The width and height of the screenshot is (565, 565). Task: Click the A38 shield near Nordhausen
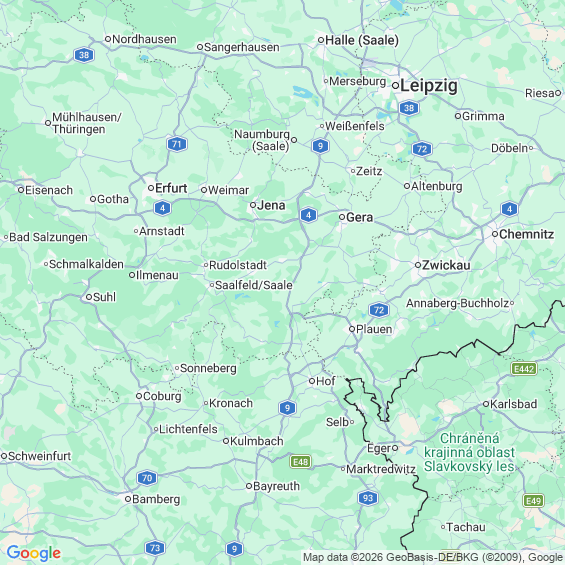point(84,55)
